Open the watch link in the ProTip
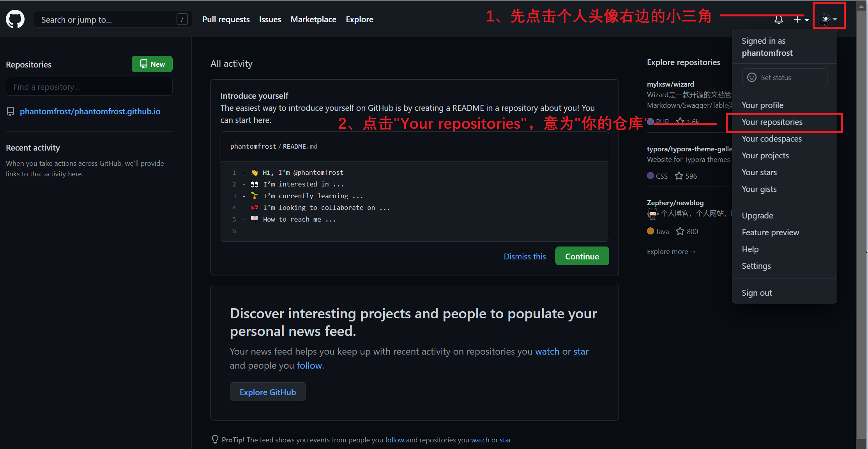This screenshot has width=868, height=449. click(480, 440)
